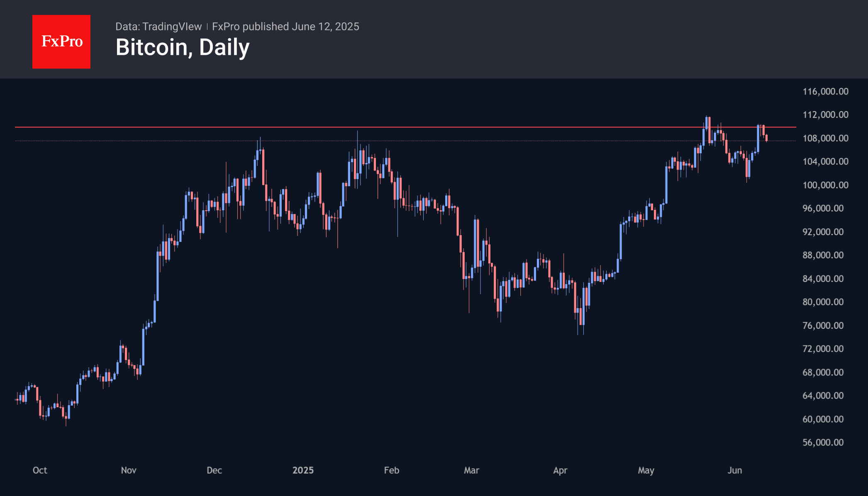Click the 116,000.00 price axis label
The image size is (868, 496).
825,92
